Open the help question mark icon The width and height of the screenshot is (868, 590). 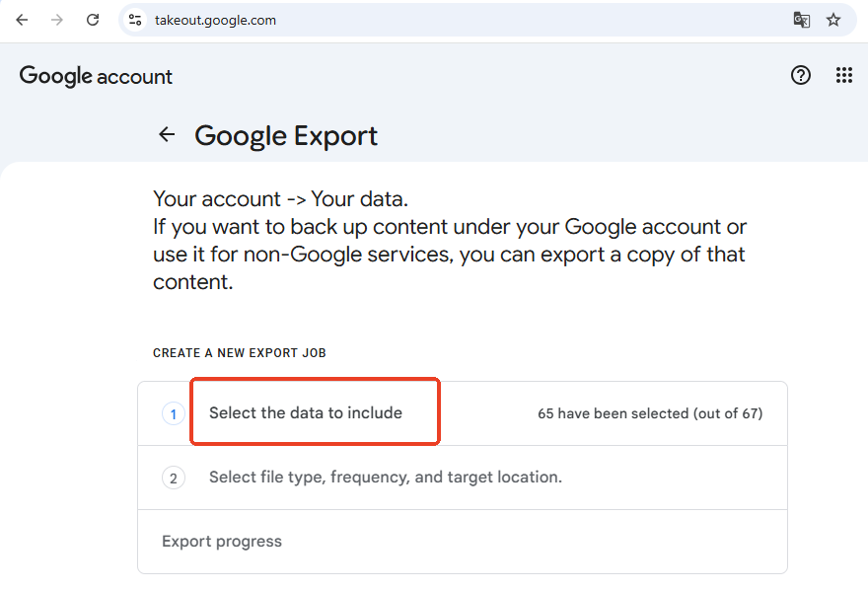pos(800,75)
